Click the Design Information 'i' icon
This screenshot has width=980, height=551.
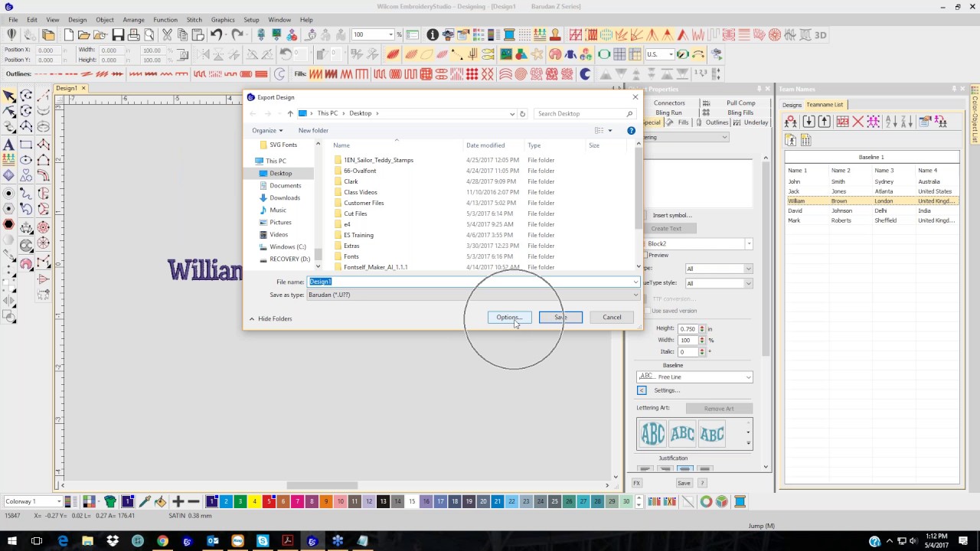433,34
